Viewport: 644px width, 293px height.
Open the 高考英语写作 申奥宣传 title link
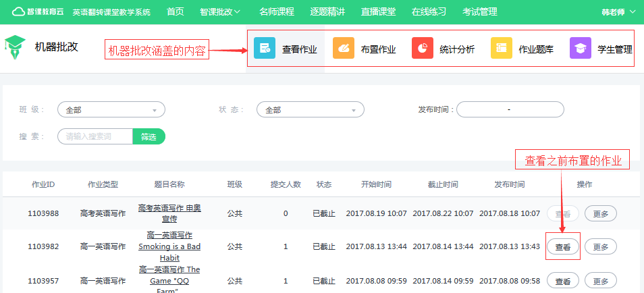pyautogui.click(x=169, y=213)
